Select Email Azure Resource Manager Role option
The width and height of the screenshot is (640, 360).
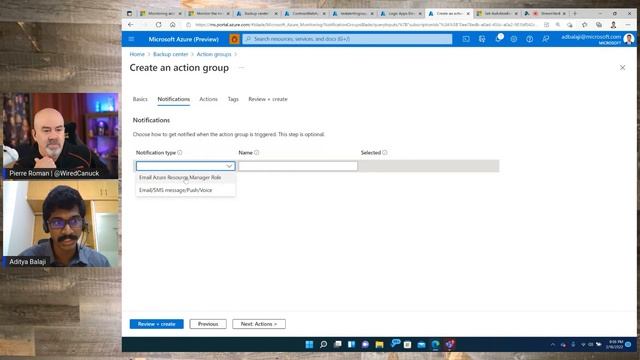point(186,178)
